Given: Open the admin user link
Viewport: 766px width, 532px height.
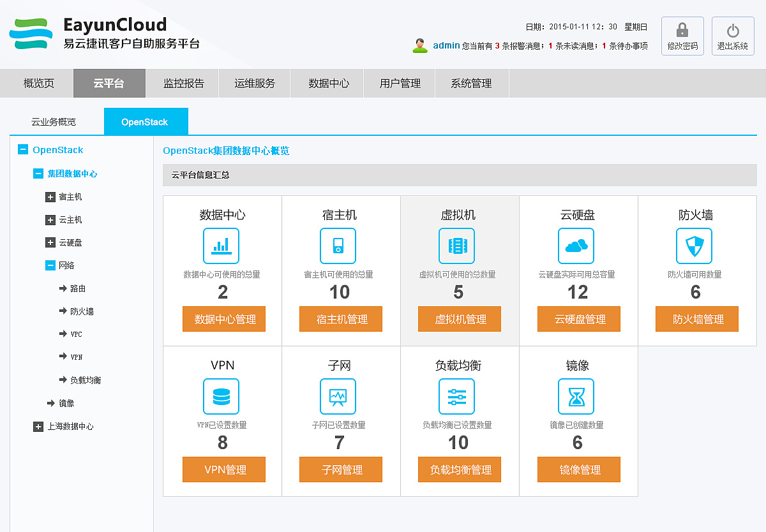Looking at the screenshot, I should (x=446, y=45).
